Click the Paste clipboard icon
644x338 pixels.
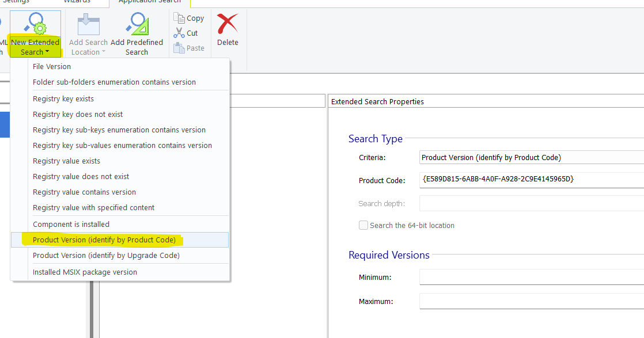pos(179,48)
